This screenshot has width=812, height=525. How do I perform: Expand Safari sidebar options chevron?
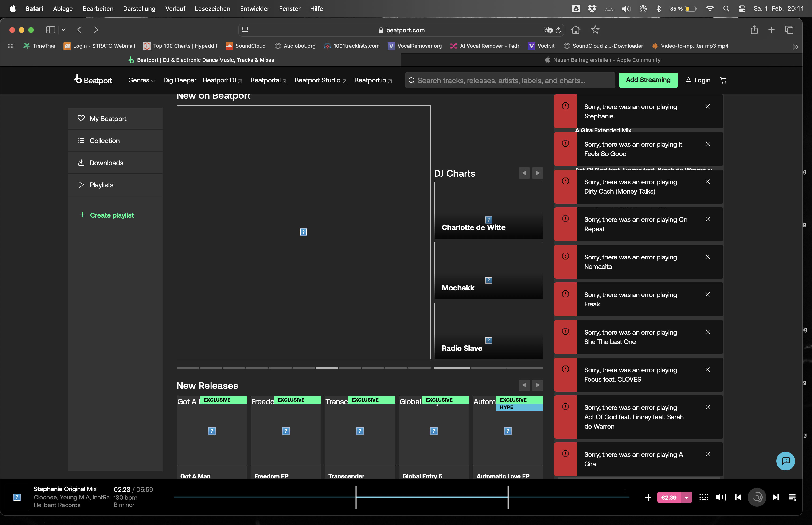point(63,30)
